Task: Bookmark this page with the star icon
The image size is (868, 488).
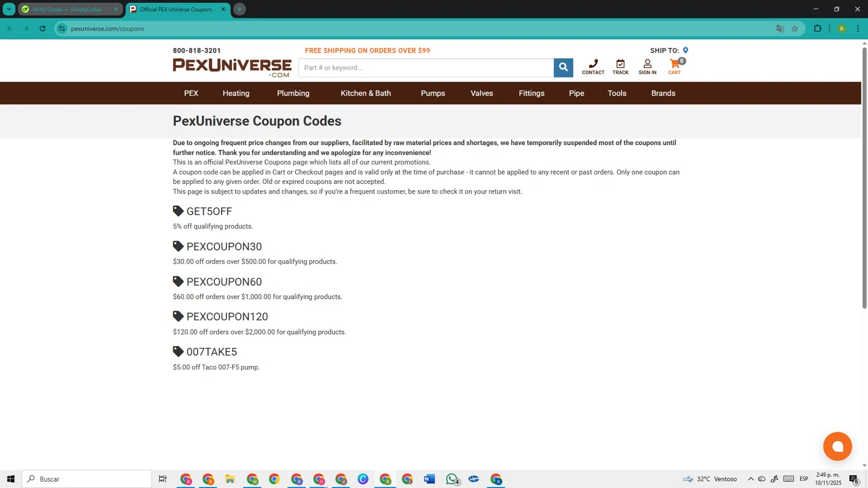Action: [x=795, y=28]
